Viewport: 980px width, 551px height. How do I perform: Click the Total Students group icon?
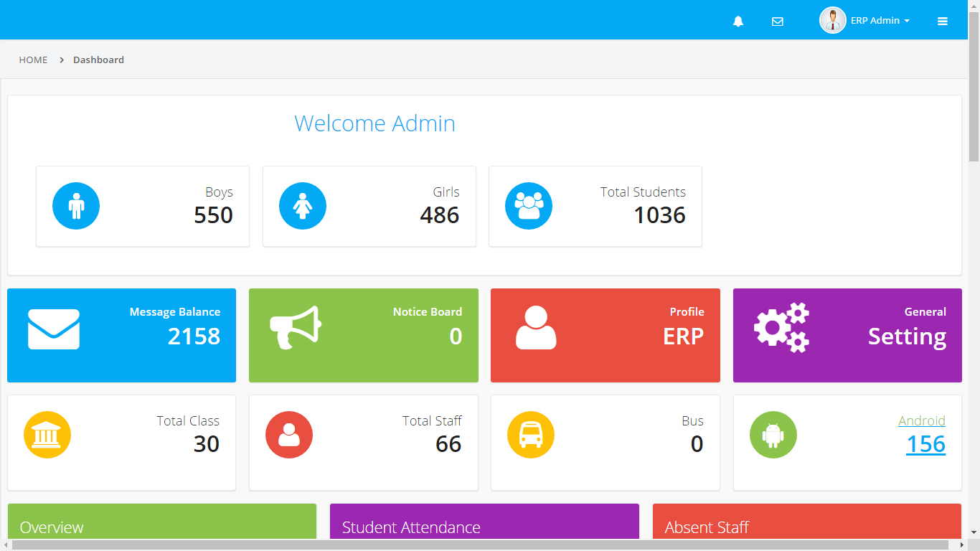pos(529,206)
